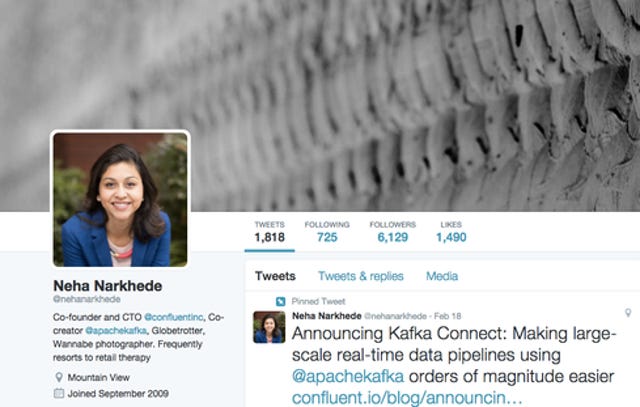
Task: Click the location marker icon beside Mountain View
Action: (x=59, y=377)
